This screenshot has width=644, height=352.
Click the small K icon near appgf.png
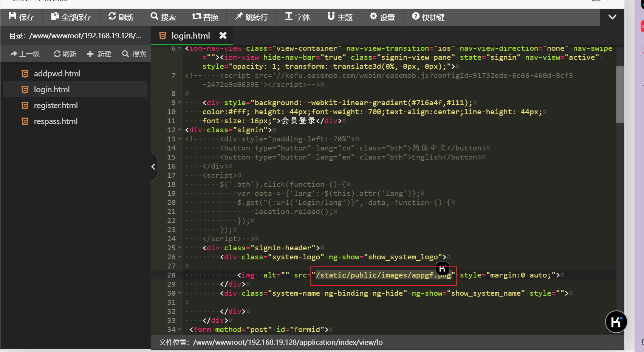443,268
